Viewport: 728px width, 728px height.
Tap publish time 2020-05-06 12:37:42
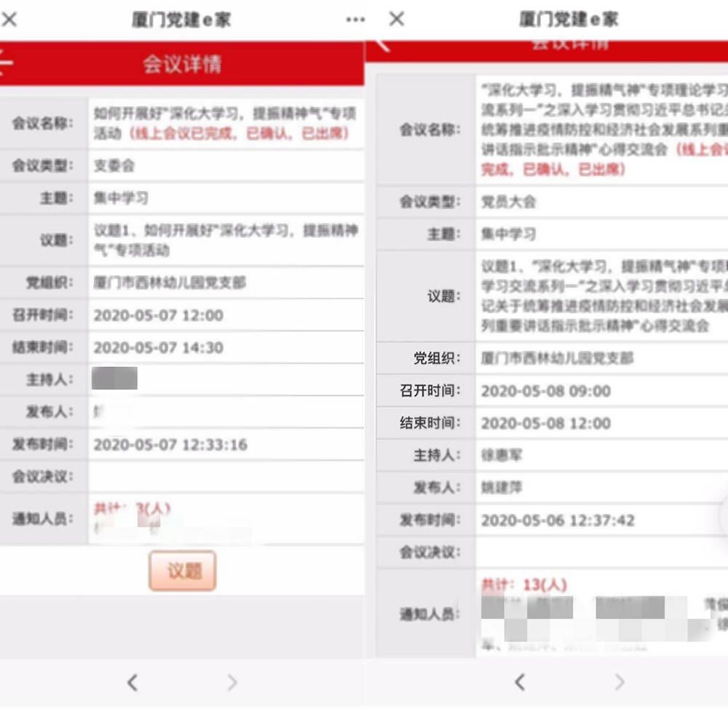[558, 521]
